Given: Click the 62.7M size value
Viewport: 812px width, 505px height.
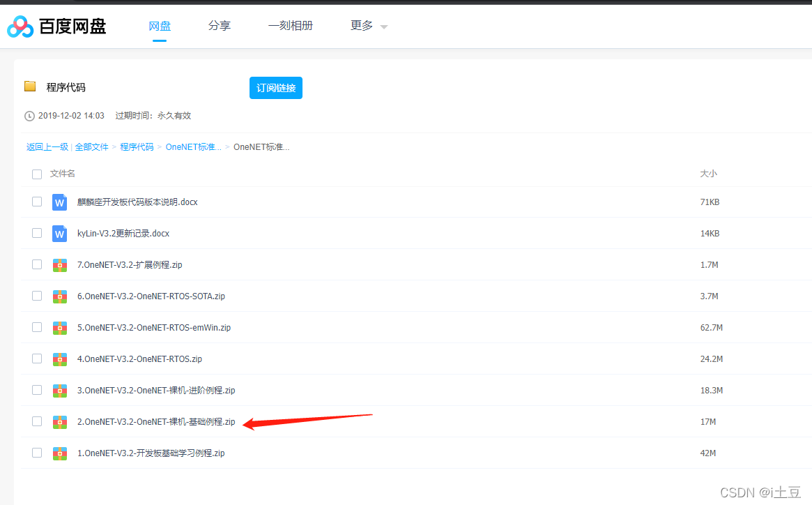Looking at the screenshot, I should coord(712,328).
